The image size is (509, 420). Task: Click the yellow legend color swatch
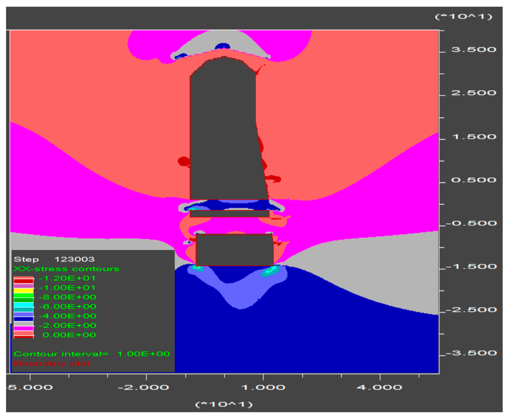tap(23, 291)
